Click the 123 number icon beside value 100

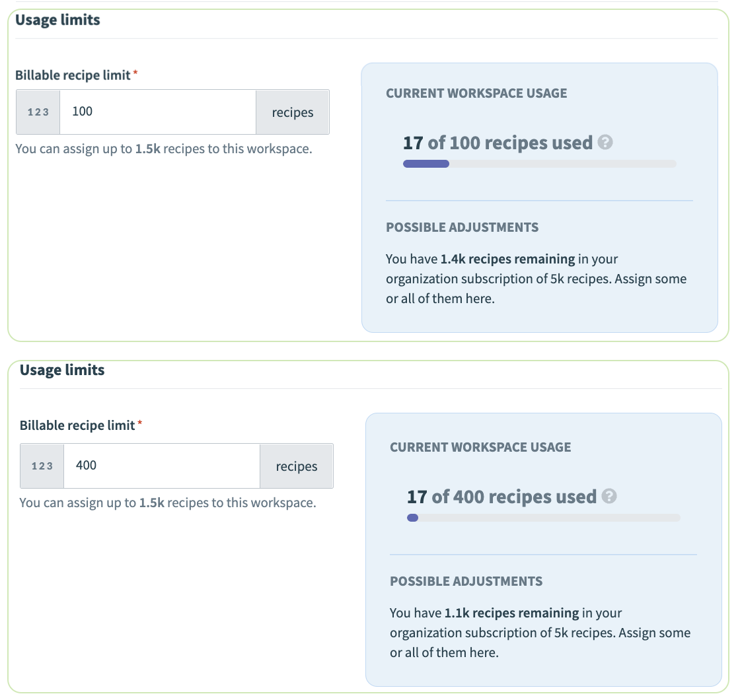click(38, 112)
